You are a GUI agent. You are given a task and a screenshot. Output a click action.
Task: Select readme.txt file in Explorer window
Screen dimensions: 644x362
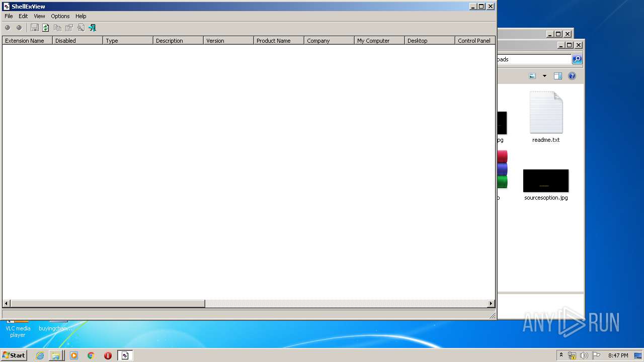[546, 117]
